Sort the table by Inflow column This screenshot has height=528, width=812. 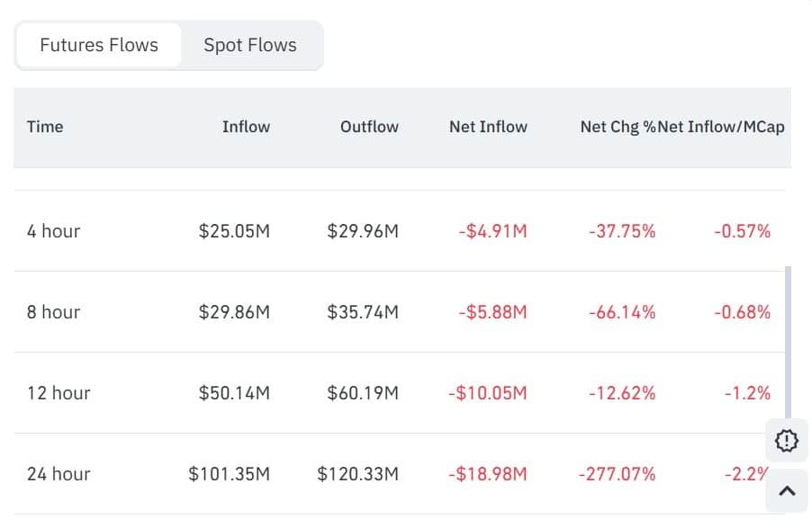click(x=246, y=127)
